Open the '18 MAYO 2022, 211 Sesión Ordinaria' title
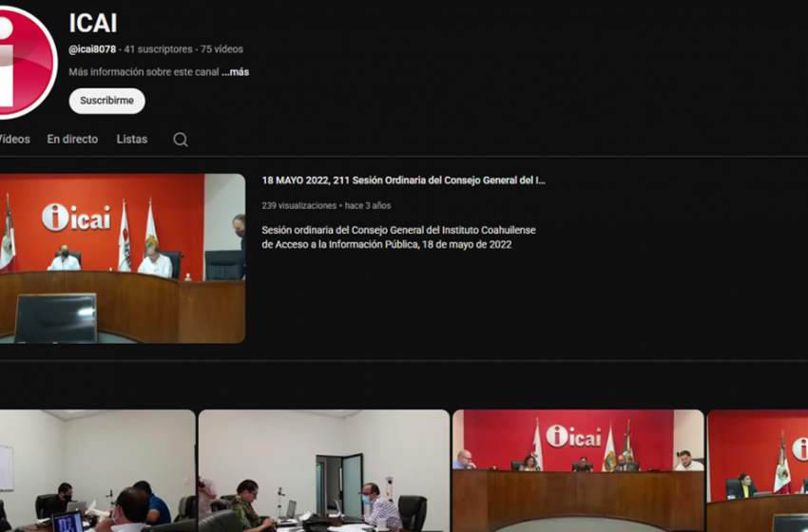The width and height of the screenshot is (808, 532). coord(403,180)
